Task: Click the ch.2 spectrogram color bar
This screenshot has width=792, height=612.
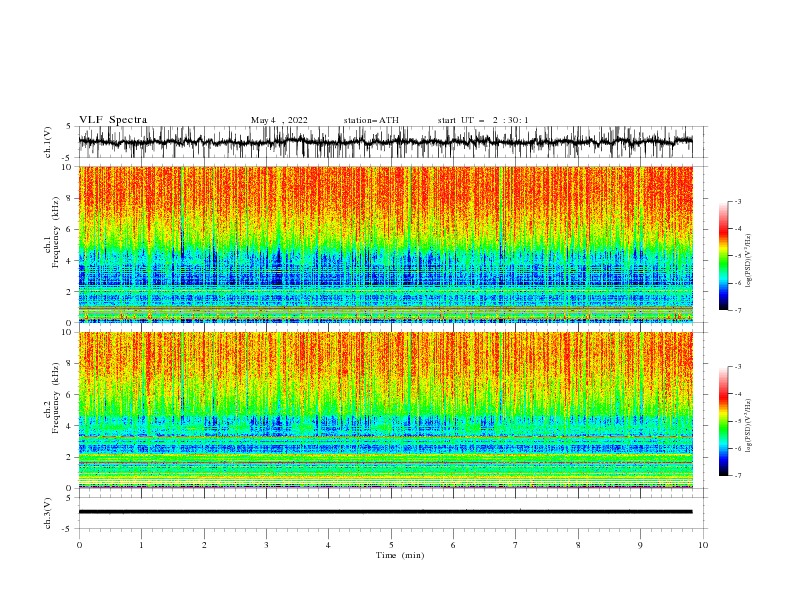Action: click(x=724, y=421)
